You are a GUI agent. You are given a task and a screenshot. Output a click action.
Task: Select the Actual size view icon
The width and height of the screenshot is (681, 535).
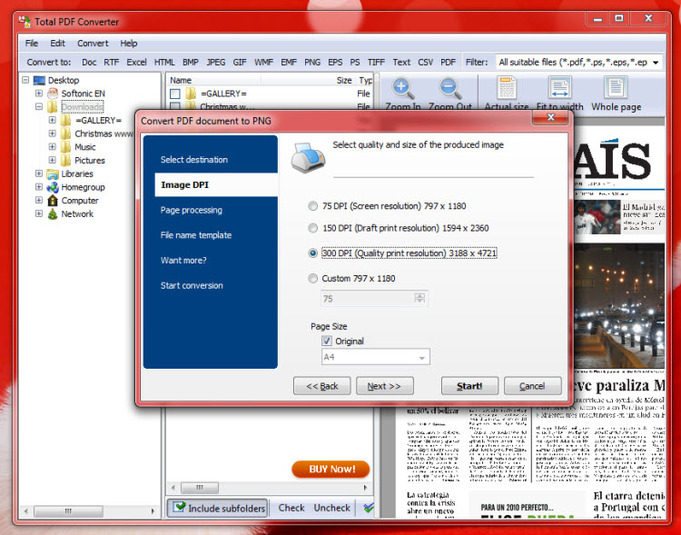point(506,87)
